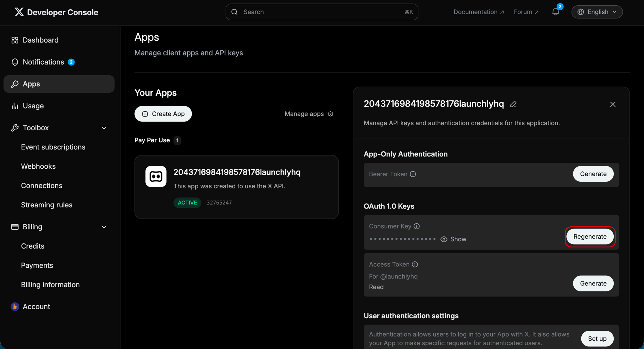The height and width of the screenshot is (349, 644).
Task: Click the X logo in header
Action: coord(19,12)
